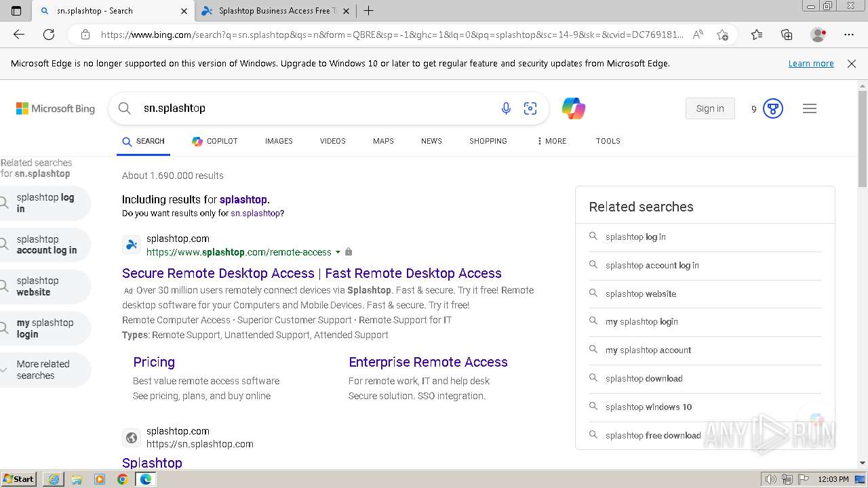Open related search splashtop free download
This screenshot has width=868, height=488.
(x=705, y=435)
